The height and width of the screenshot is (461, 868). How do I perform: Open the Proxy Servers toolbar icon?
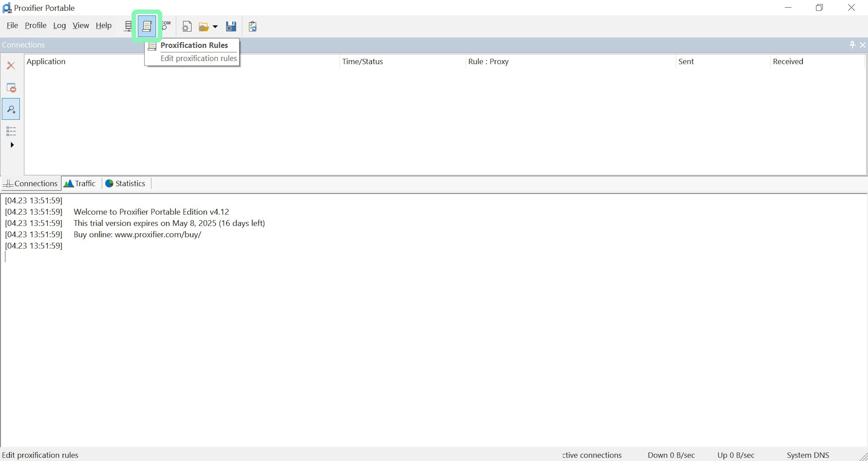128,26
